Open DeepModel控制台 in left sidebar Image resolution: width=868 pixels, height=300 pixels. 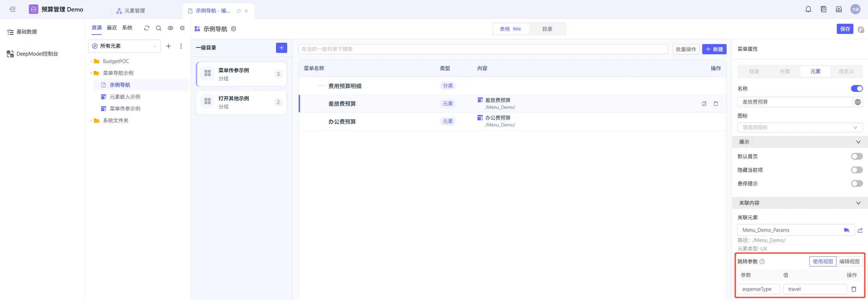37,54
